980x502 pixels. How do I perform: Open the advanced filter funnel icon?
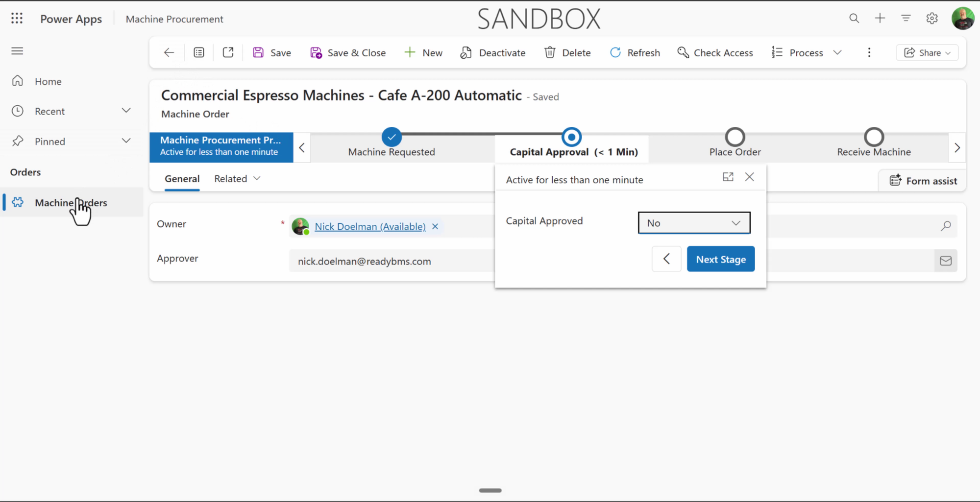click(906, 19)
